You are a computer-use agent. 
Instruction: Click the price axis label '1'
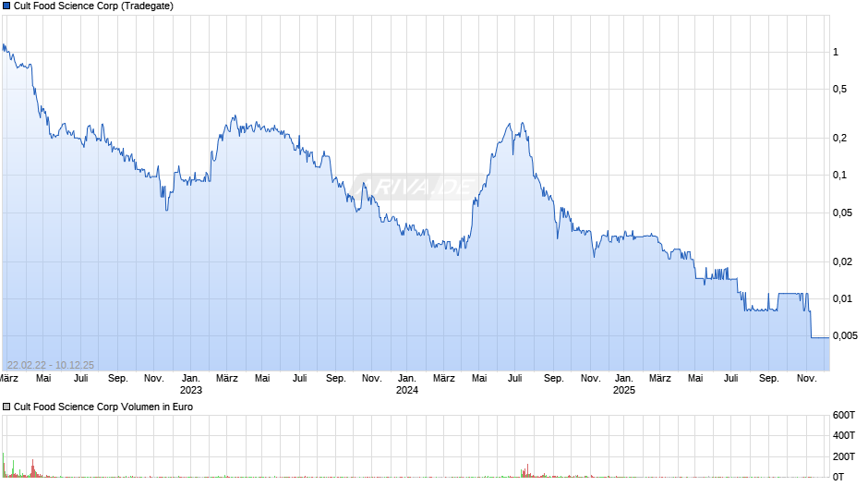(836, 52)
